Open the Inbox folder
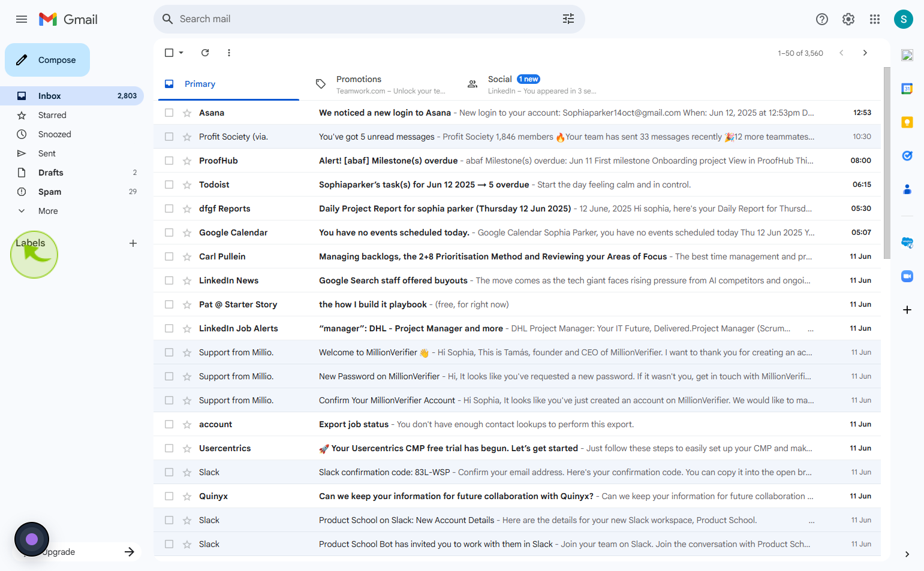The height and width of the screenshot is (571, 924). (72, 96)
